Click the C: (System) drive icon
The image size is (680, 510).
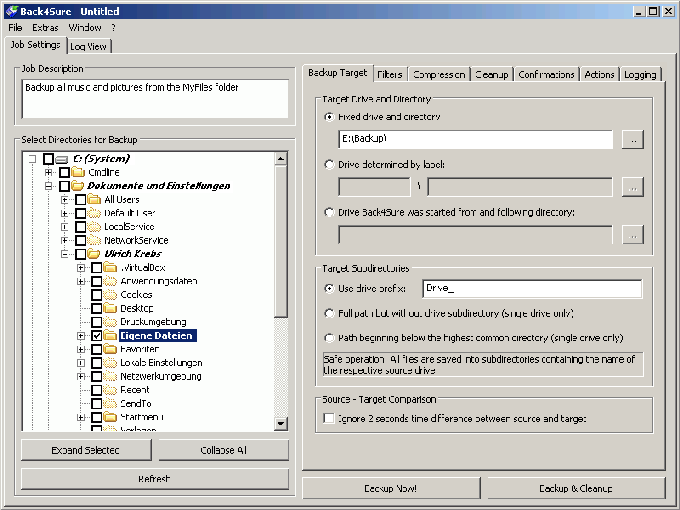pyautogui.click(x=61, y=159)
